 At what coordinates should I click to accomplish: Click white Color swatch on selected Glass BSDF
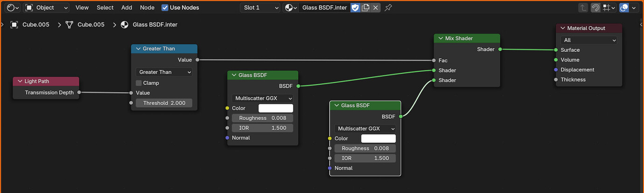click(x=378, y=138)
